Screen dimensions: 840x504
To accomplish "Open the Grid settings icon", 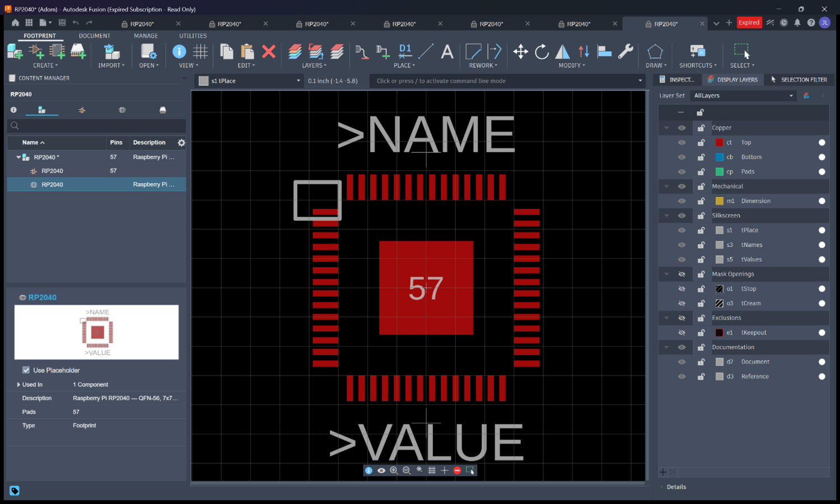I will [200, 52].
